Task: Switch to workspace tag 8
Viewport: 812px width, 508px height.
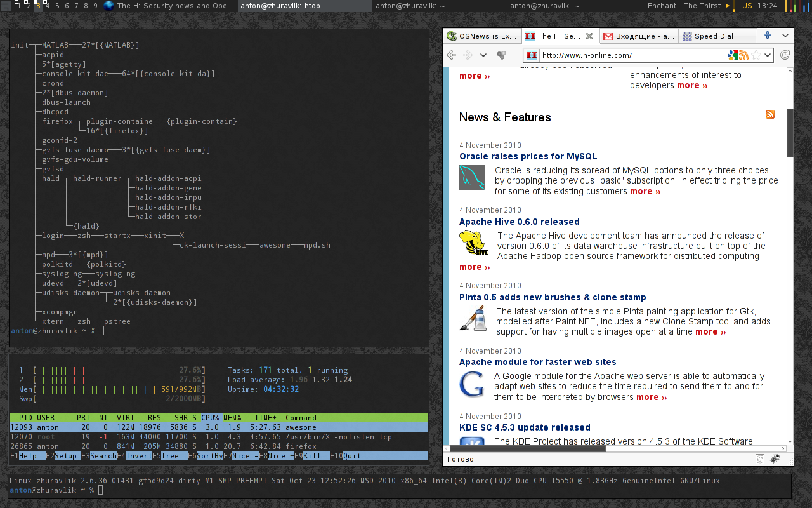Action: [x=86, y=6]
